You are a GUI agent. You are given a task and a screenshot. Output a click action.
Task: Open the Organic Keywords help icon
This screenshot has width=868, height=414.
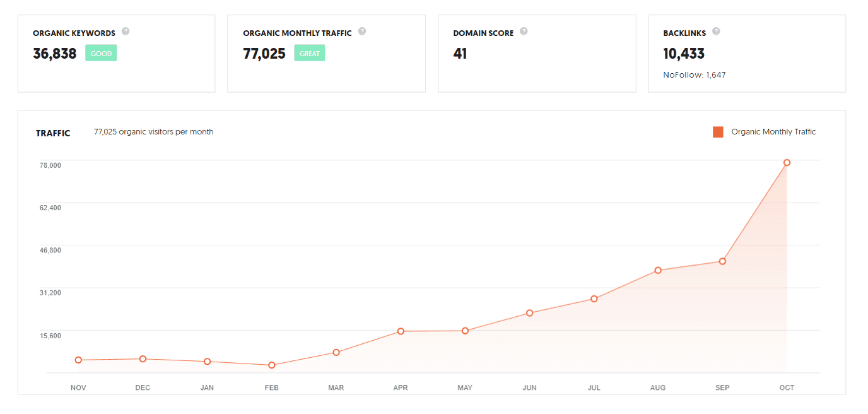click(126, 32)
